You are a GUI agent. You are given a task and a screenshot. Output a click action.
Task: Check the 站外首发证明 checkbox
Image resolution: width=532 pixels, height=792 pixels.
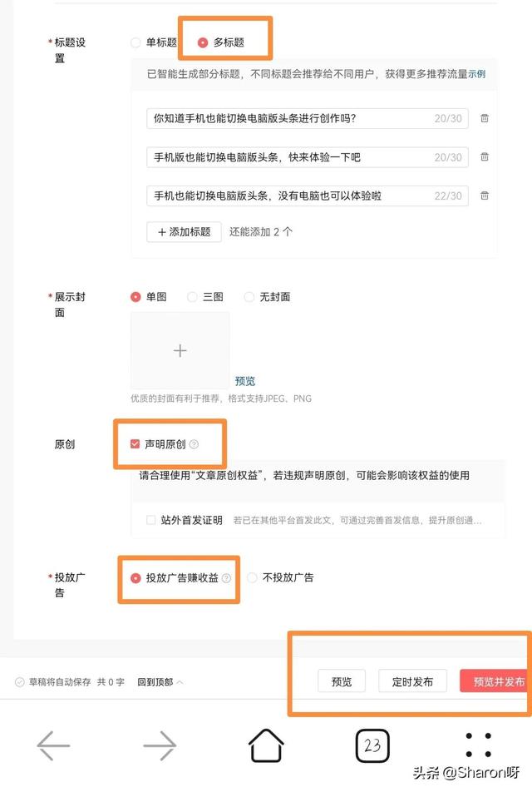point(150,520)
